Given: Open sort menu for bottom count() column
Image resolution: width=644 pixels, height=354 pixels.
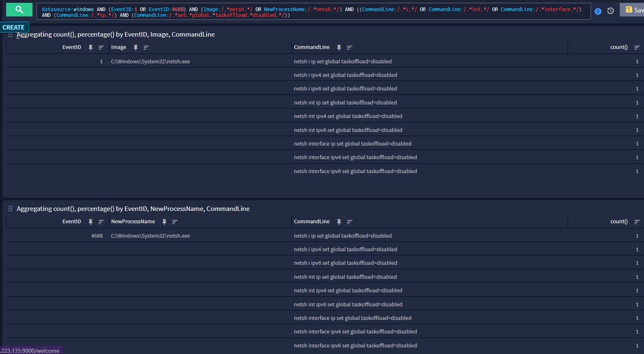Looking at the screenshot, I should click(637, 222).
